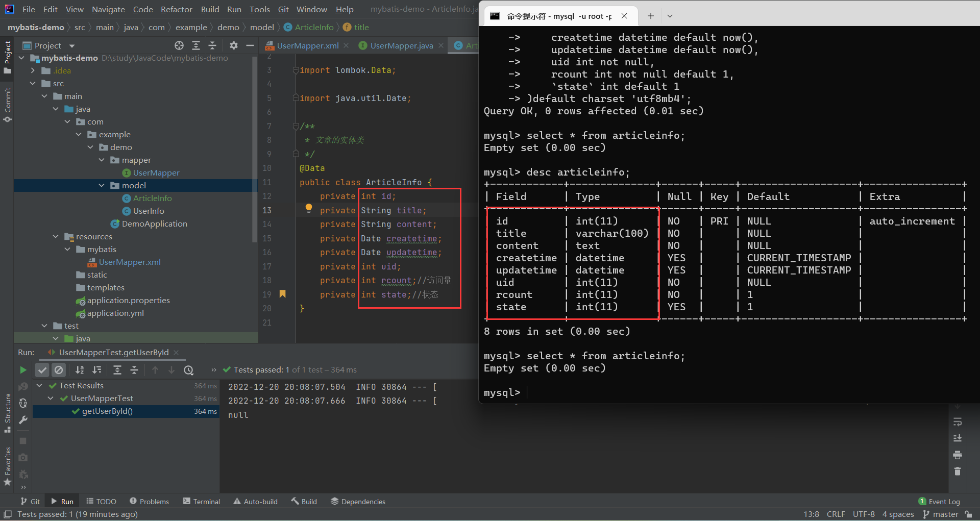Hide the Project panel with minus icon
Viewport: 980px width, 521px height.
[250, 45]
